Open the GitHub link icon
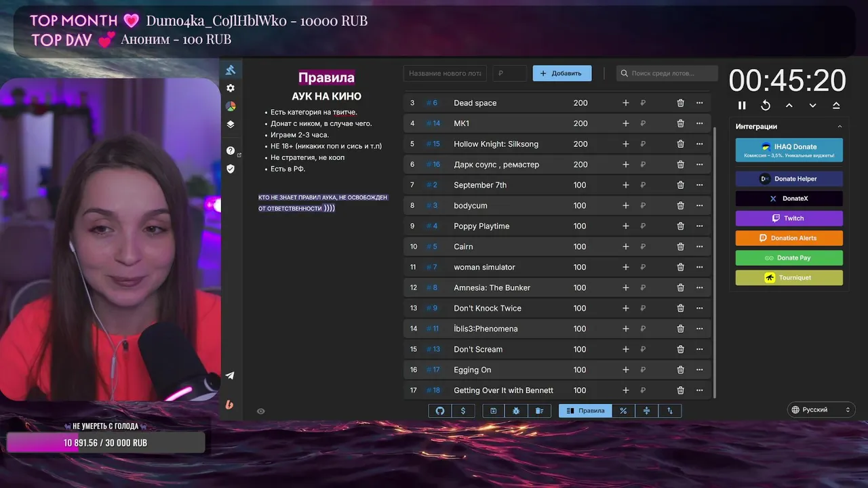 pos(439,411)
